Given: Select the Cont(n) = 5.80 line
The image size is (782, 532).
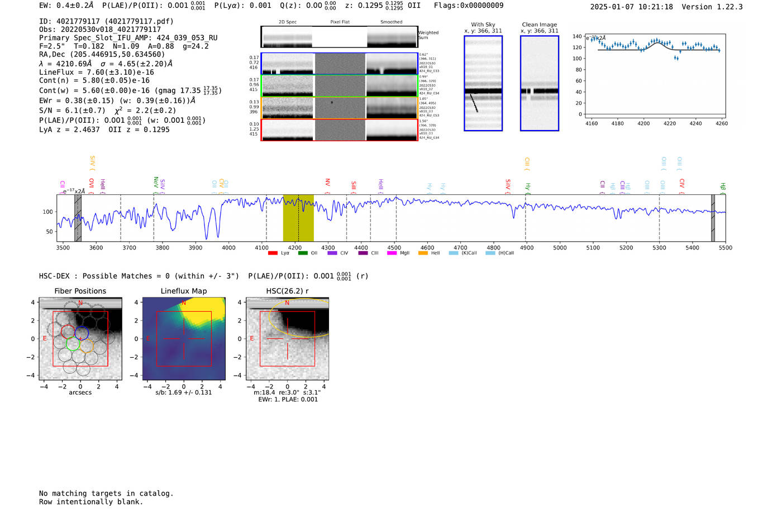Looking at the screenshot, I should point(94,80).
